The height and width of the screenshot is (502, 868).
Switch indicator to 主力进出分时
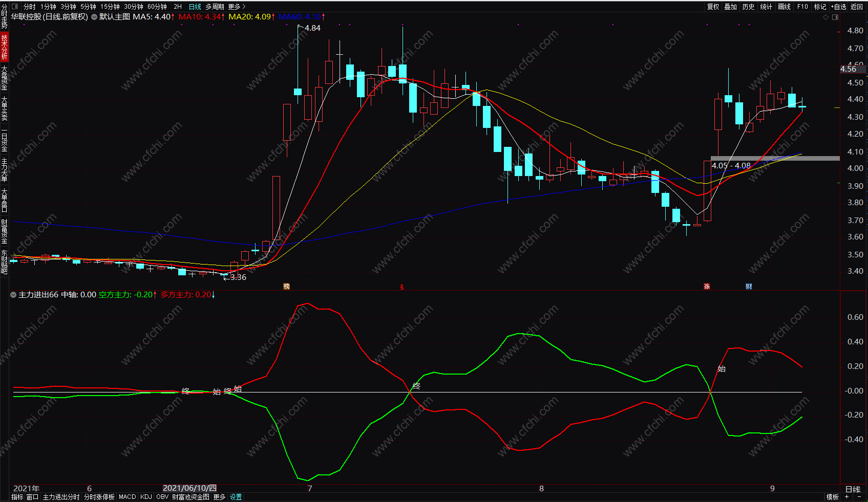click(61, 497)
